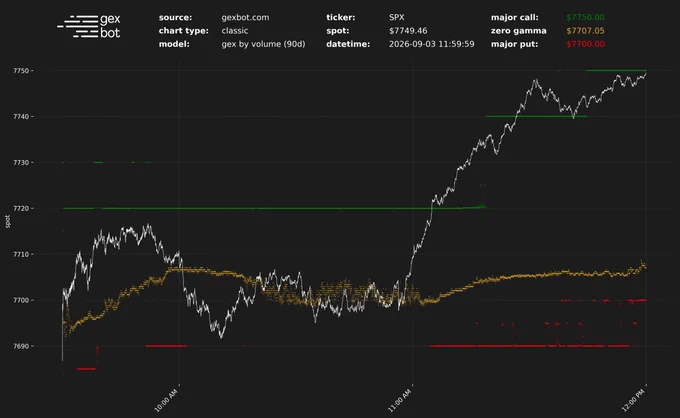Click the 7740 y-axis tick label

point(21,117)
